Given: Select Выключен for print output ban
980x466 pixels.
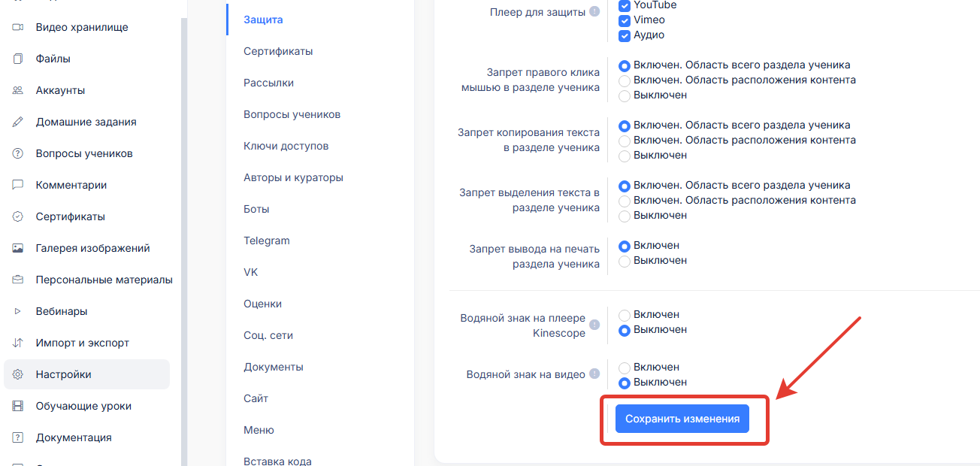Looking at the screenshot, I should [x=624, y=261].
